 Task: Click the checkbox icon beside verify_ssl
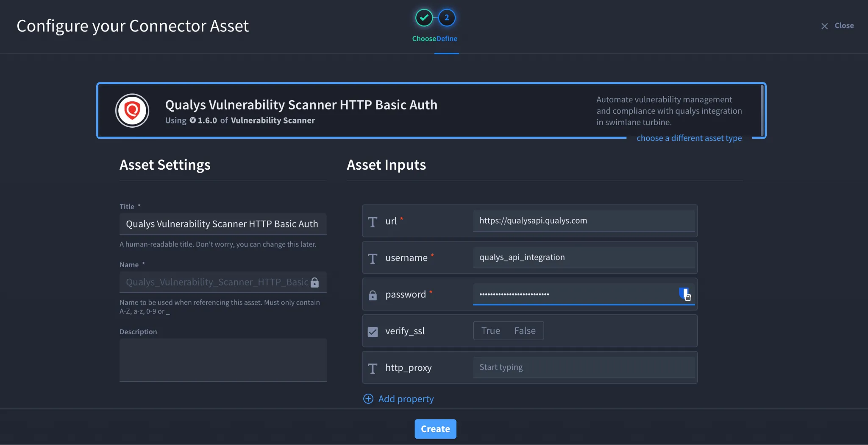pos(373,332)
